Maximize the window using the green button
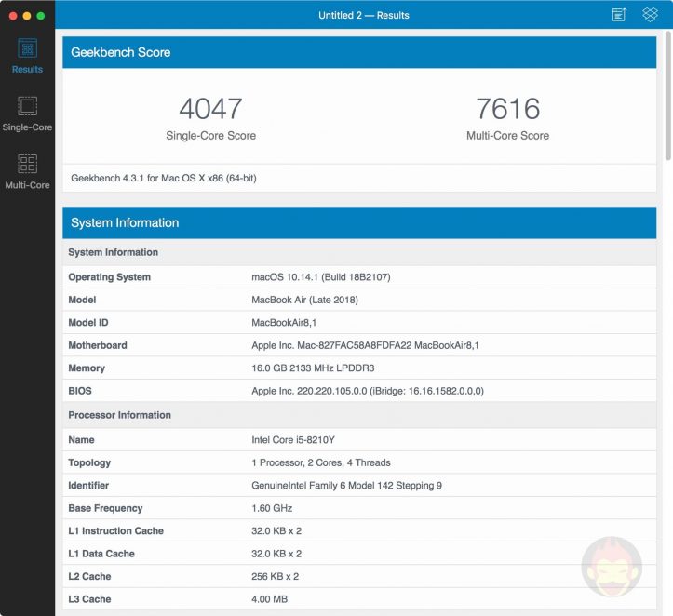Viewport: 673px width, 616px height. (x=41, y=16)
